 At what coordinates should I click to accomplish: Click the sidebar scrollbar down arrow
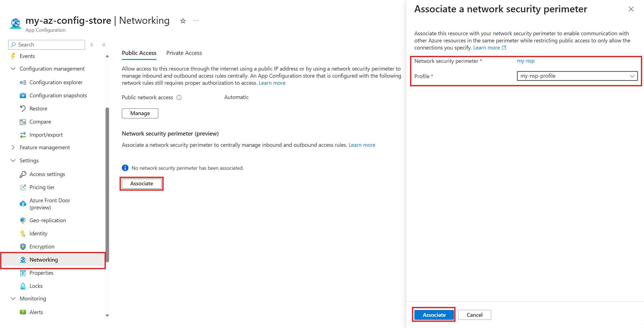tap(107, 315)
